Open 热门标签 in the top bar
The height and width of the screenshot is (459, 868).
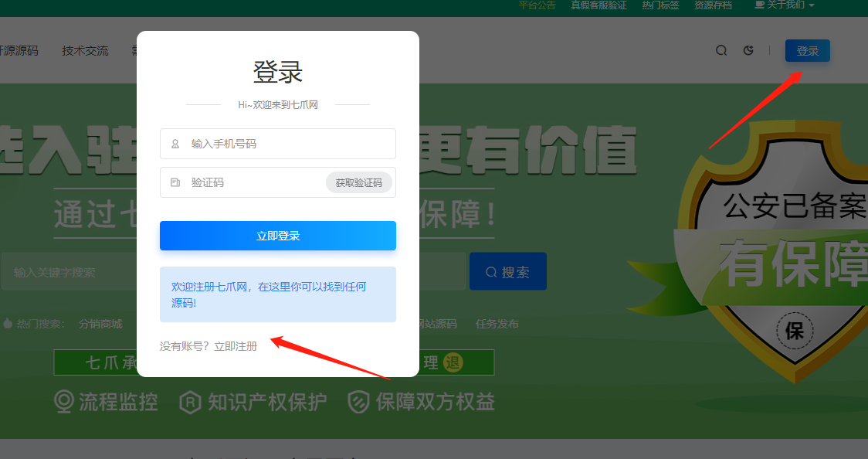point(660,5)
